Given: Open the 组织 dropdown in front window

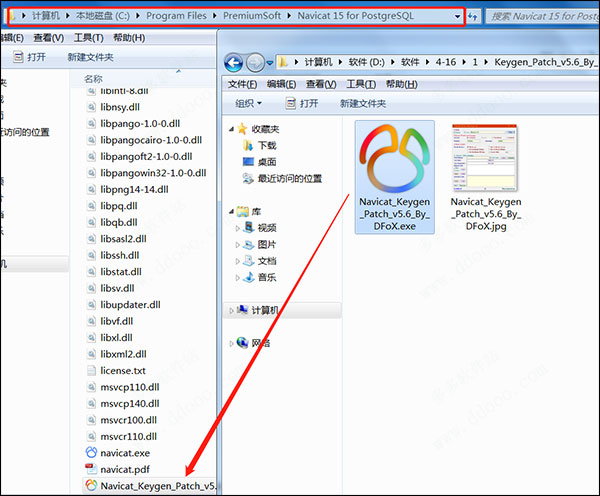Looking at the screenshot, I should click(x=248, y=103).
